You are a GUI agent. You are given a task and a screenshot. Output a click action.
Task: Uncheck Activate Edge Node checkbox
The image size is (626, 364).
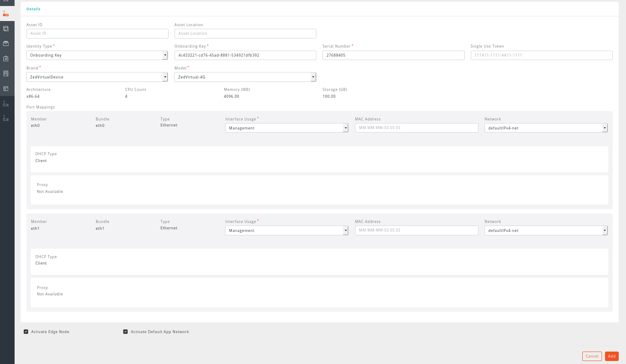coord(26,331)
